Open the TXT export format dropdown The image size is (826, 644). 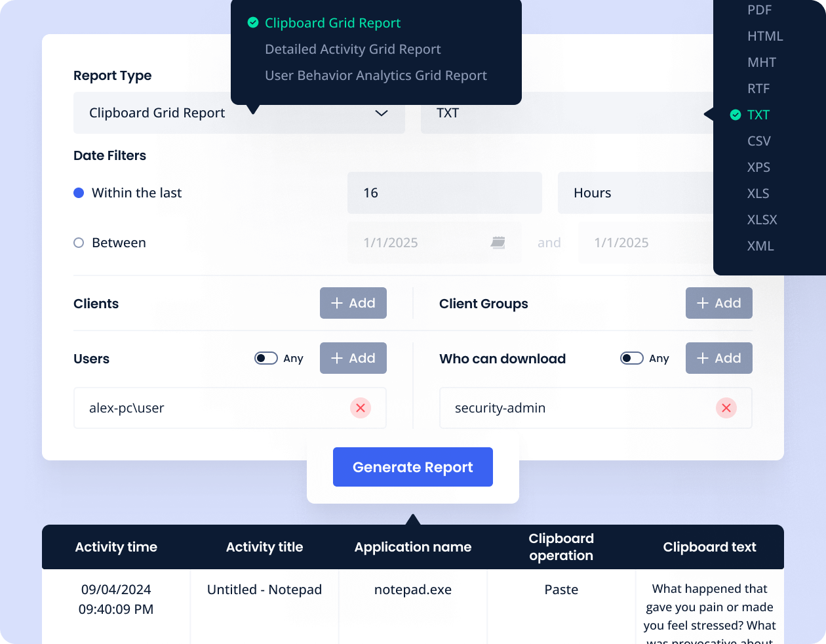tap(567, 113)
